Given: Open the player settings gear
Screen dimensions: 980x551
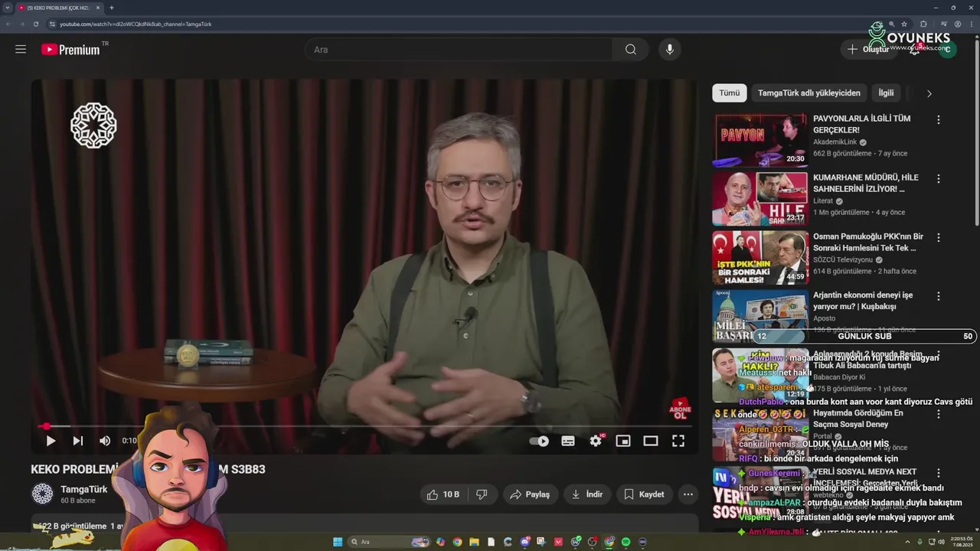Looking at the screenshot, I should point(596,441).
